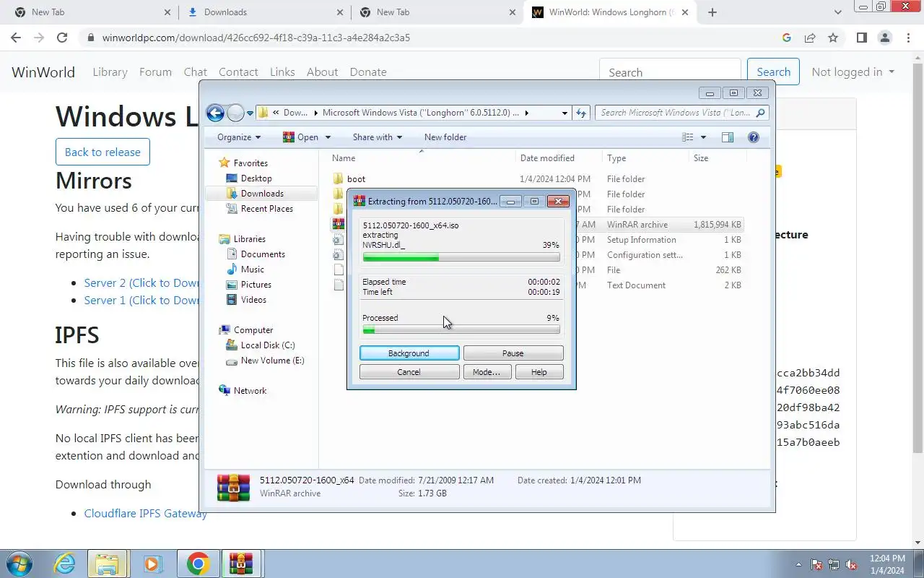Click the Windows Start orb
This screenshot has width=924, height=578.
19,564
